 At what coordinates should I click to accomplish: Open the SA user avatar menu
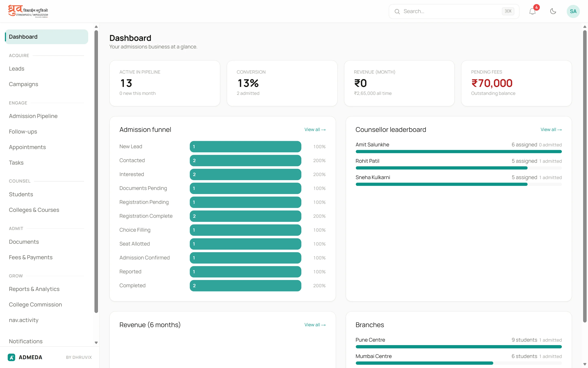pos(573,11)
